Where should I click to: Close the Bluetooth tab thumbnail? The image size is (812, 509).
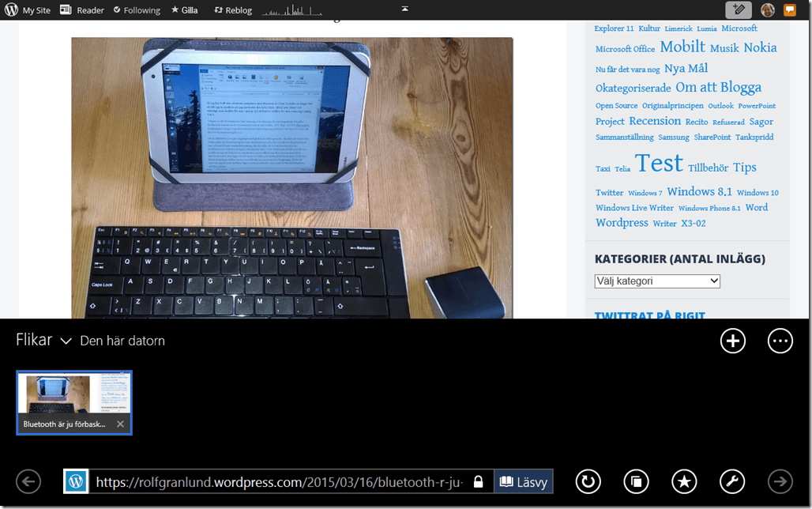[x=120, y=424]
